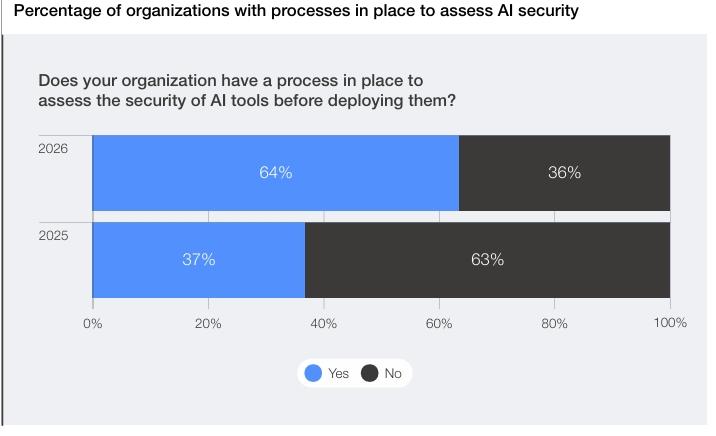Click the 36% data label
The width and height of the screenshot is (716, 436).
(564, 173)
